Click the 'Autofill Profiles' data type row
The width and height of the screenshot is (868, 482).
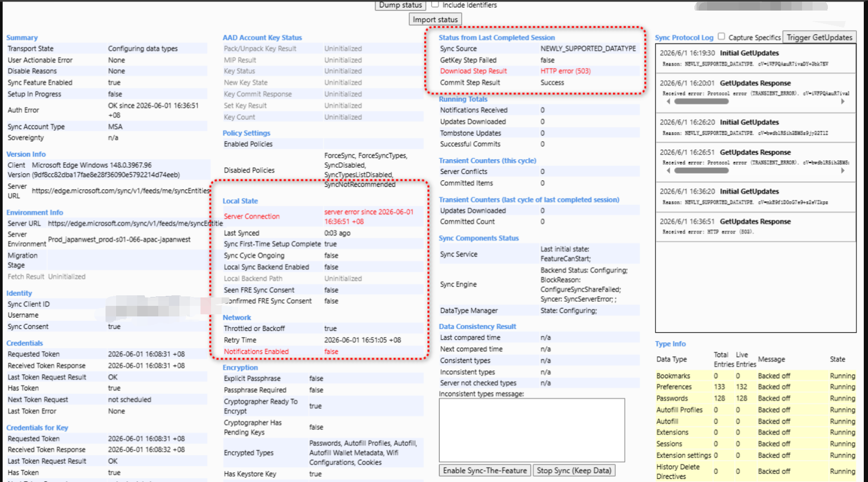(x=756, y=410)
